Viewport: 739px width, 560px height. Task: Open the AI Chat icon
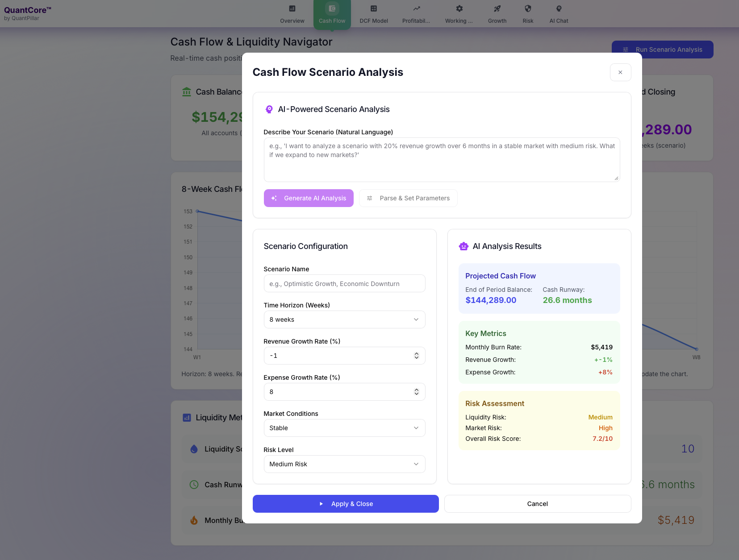tap(559, 8)
